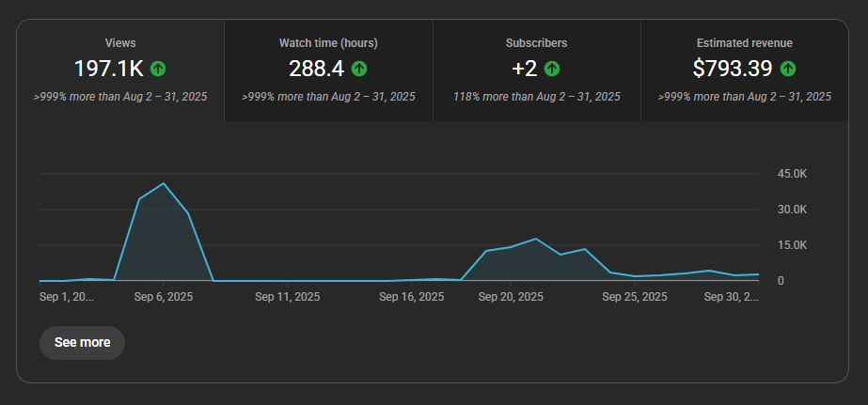Click the first x-axis date label, Sep 1
Screen dimensions: 868x405
pos(67,297)
